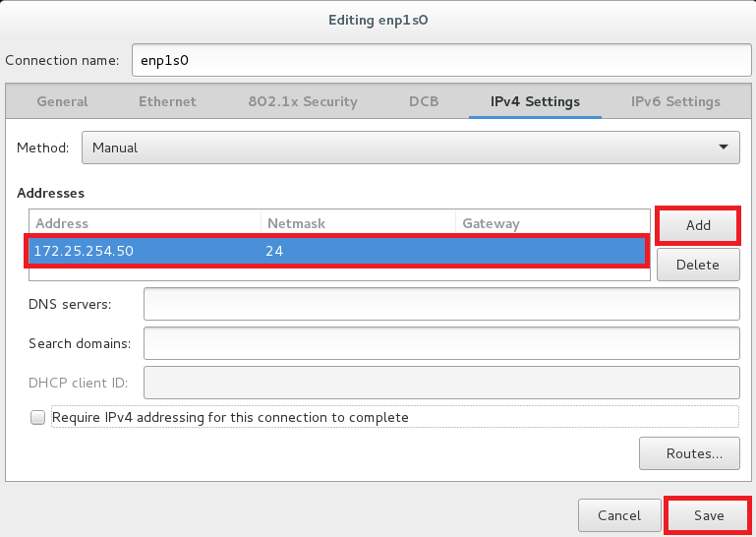Cancel editing the connection

tap(619, 515)
